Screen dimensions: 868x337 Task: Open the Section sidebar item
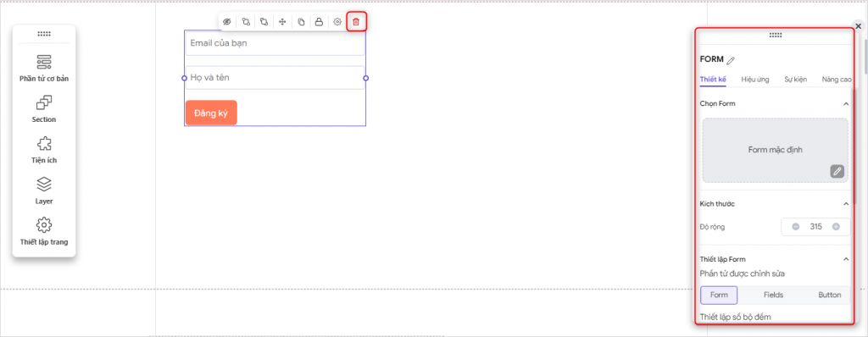click(44, 109)
